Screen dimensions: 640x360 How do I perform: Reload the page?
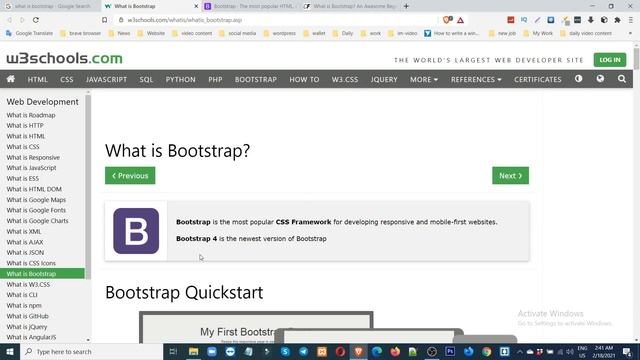[36, 20]
